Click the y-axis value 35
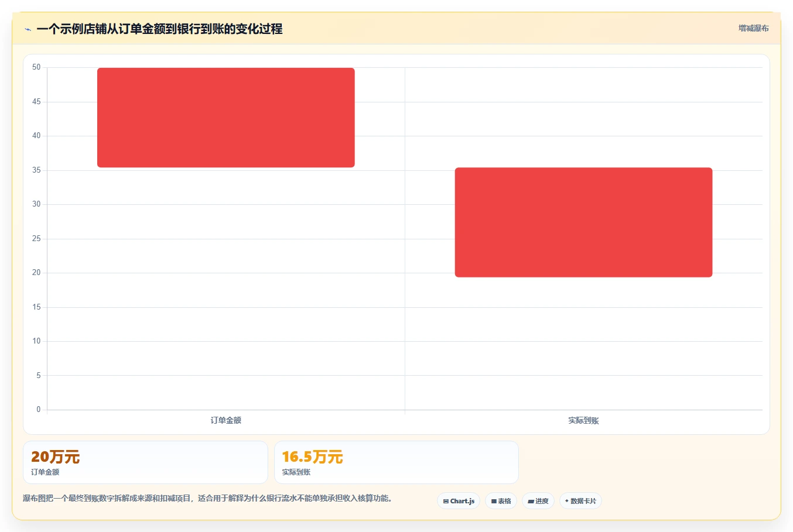793x532 pixels. [36, 170]
